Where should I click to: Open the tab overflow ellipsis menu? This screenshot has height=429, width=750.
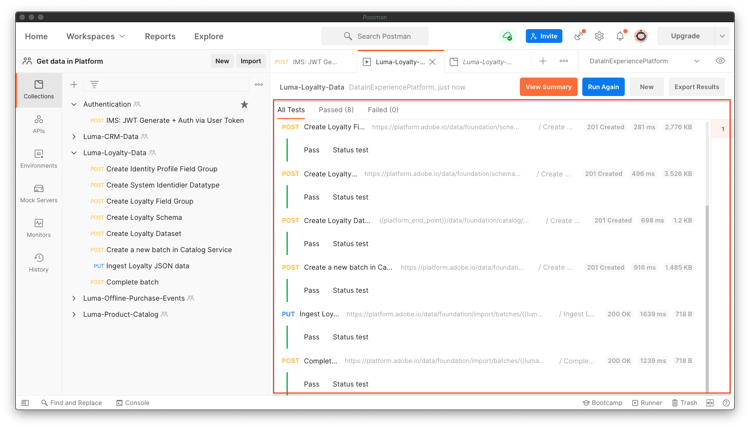point(564,61)
